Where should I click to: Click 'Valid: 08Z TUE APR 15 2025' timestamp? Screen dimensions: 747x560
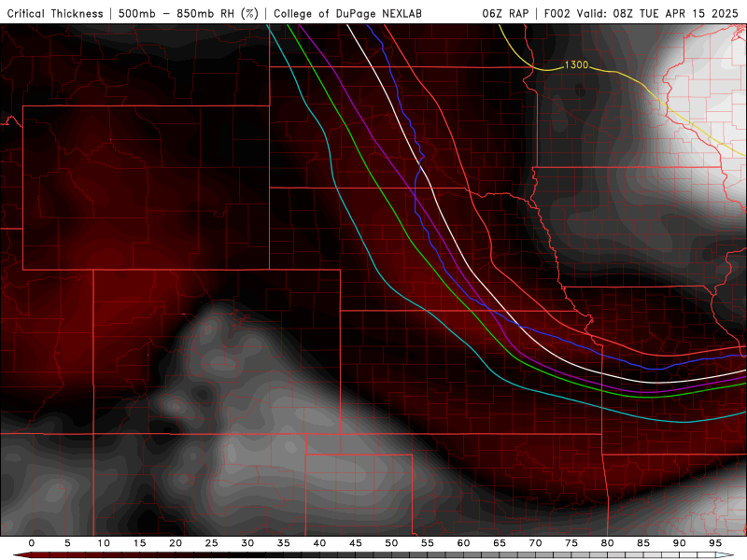657,14
